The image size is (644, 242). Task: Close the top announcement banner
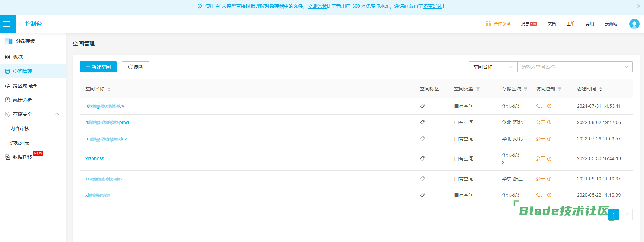tap(638, 6)
